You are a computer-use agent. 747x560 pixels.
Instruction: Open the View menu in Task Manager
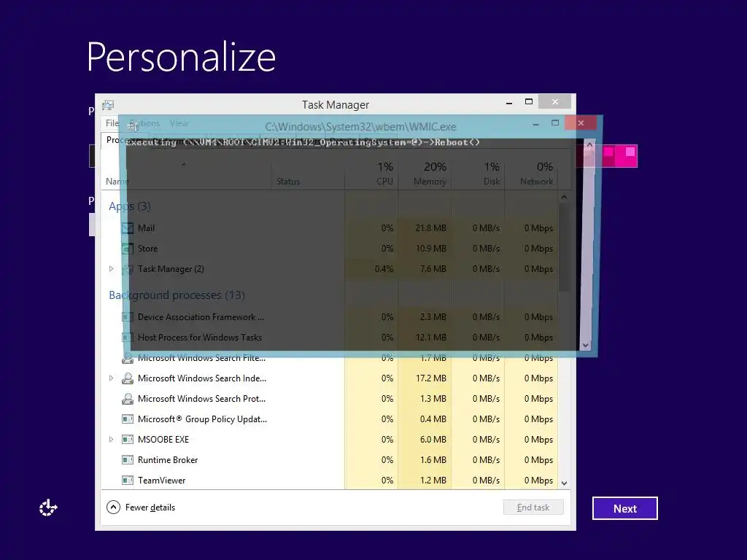point(179,123)
